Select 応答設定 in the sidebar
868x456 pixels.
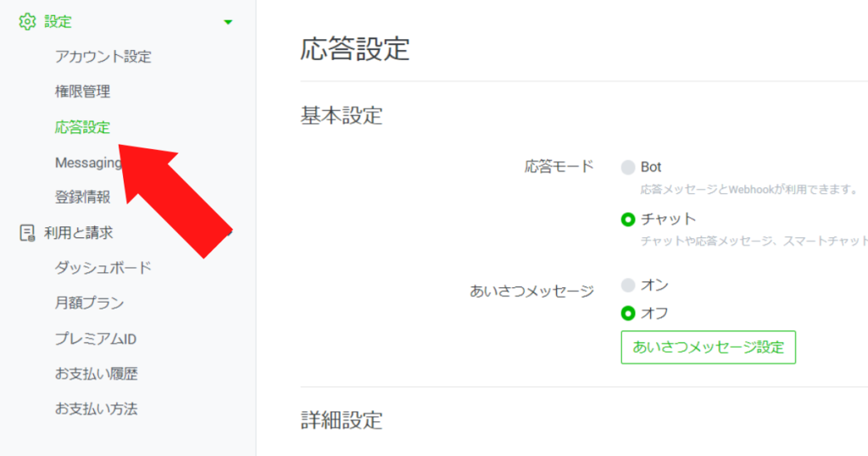tap(82, 127)
